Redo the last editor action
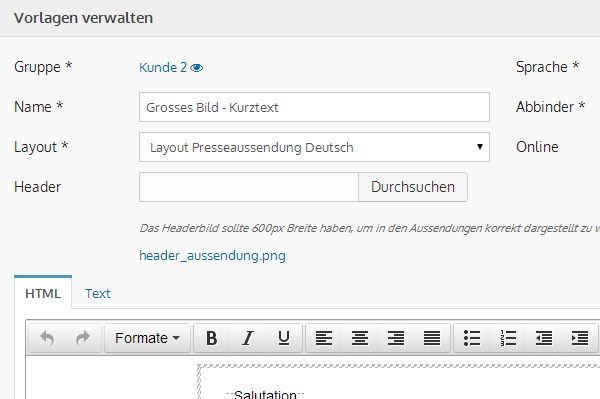 [83, 338]
